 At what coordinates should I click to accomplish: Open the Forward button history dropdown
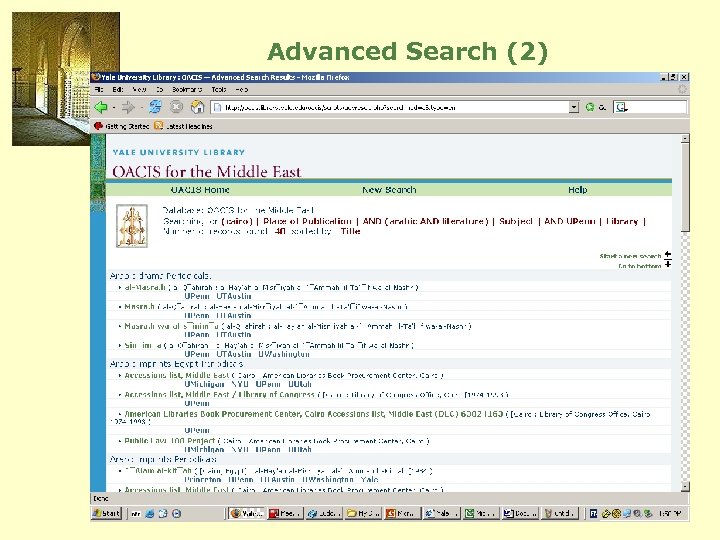(141, 108)
